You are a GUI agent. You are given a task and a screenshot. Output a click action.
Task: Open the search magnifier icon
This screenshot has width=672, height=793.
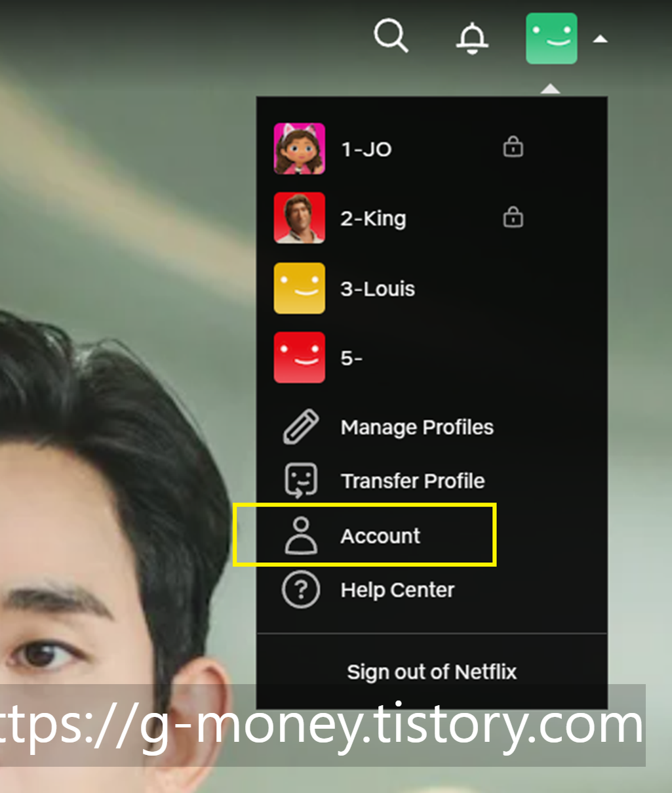click(391, 35)
